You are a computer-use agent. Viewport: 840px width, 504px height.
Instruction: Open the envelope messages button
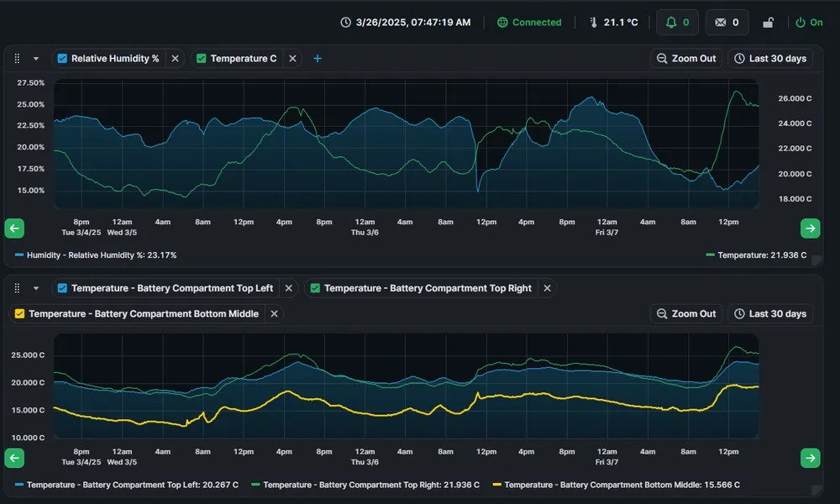[727, 23]
